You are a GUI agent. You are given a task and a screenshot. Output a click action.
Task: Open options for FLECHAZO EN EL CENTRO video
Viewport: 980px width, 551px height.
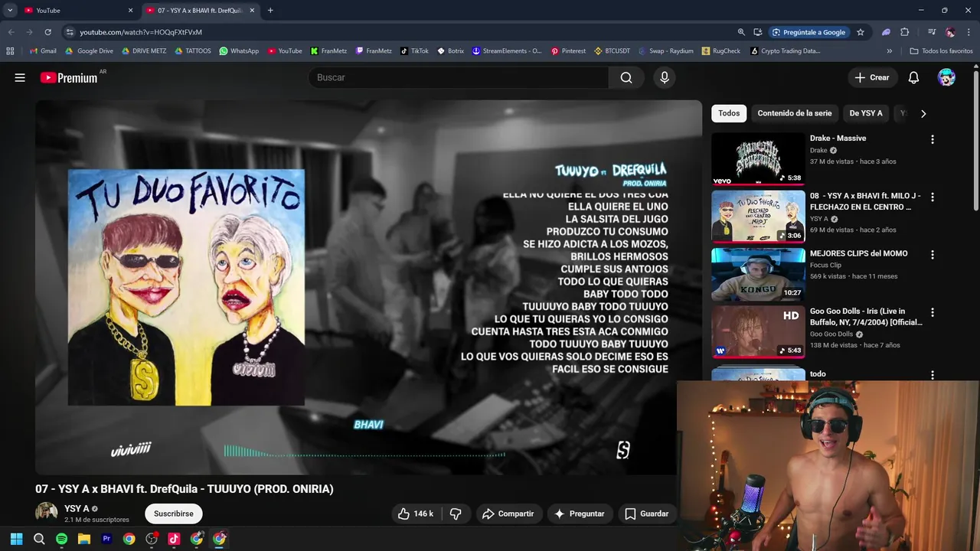click(932, 197)
